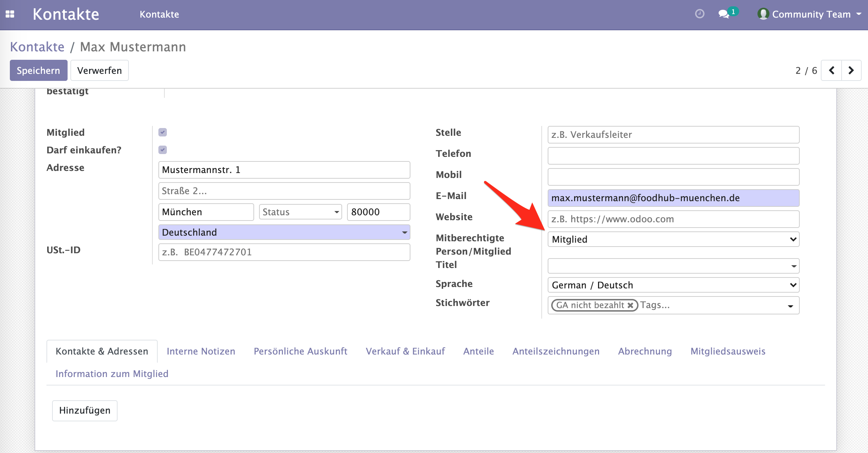The image size is (868, 453).
Task: Expand the Stichwörter tags dropdown arrow
Action: [790, 306]
